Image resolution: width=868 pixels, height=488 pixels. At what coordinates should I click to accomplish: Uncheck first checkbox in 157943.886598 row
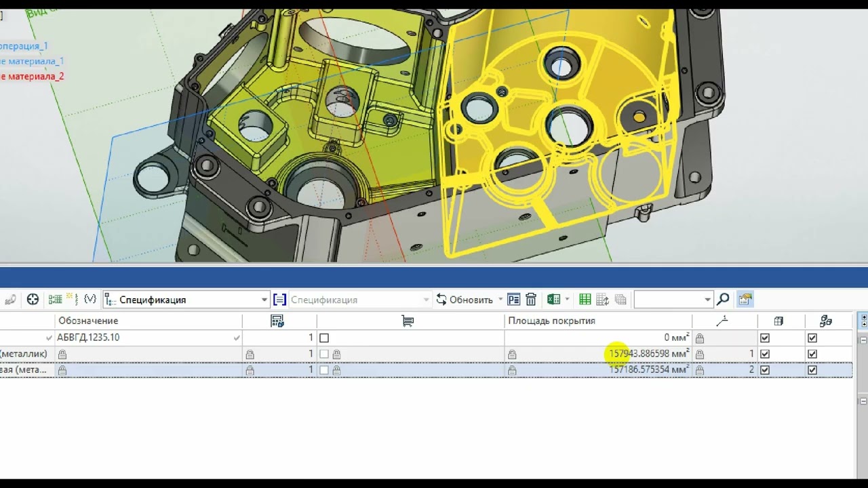[x=765, y=354]
